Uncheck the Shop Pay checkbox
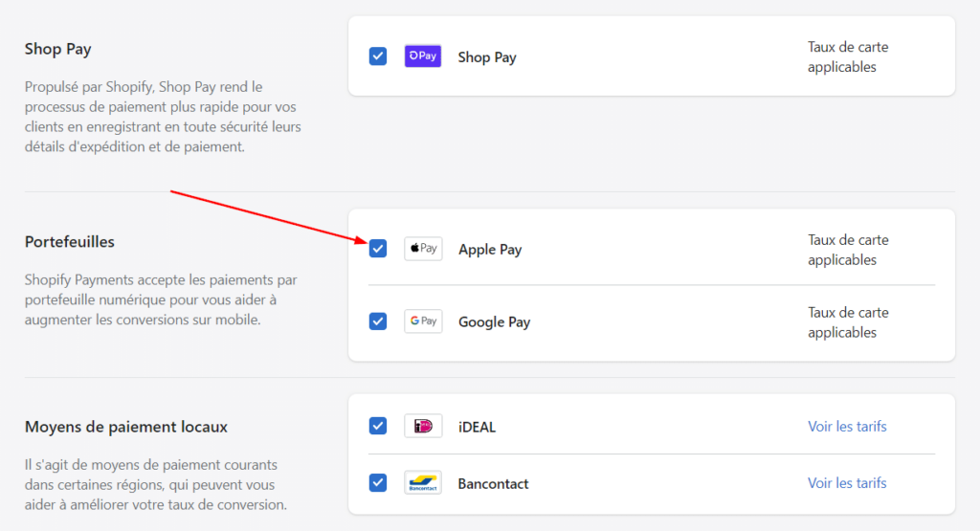 point(378,56)
